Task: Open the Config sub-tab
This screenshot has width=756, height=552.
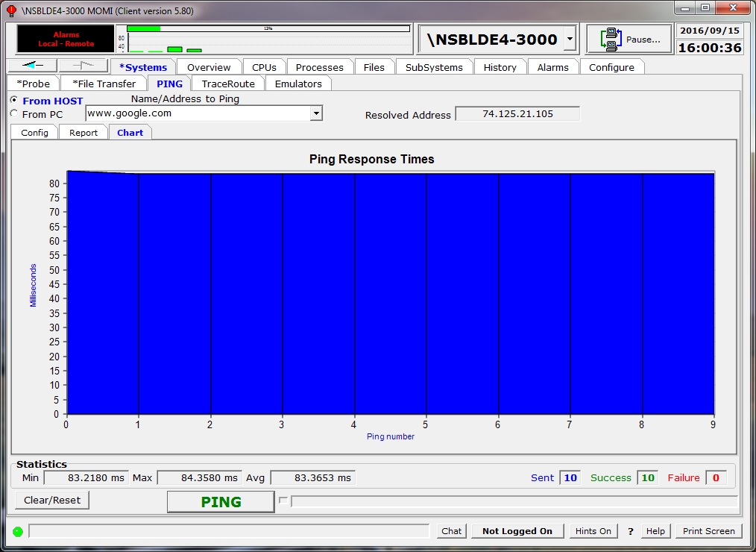Action: (x=34, y=132)
